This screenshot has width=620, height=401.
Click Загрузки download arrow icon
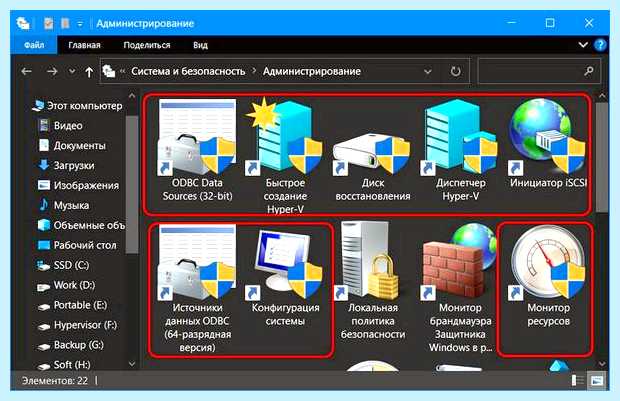pos(43,165)
